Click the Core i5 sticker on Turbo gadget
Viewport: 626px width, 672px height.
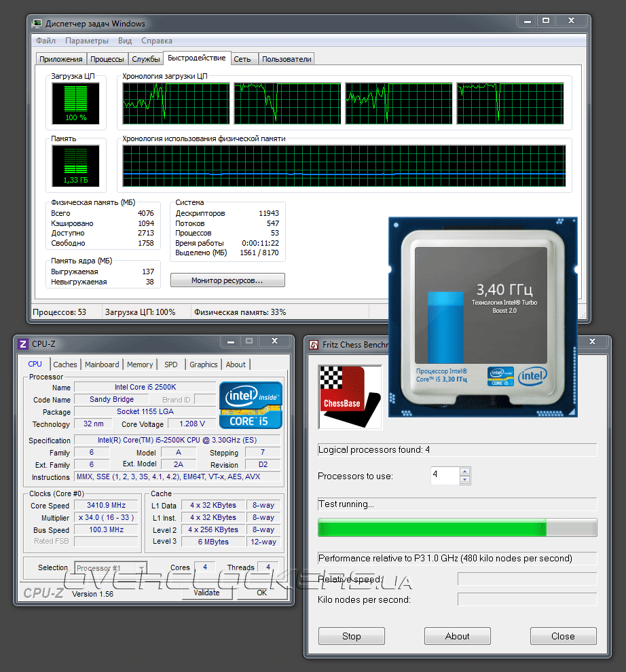[x=500, y=376]
